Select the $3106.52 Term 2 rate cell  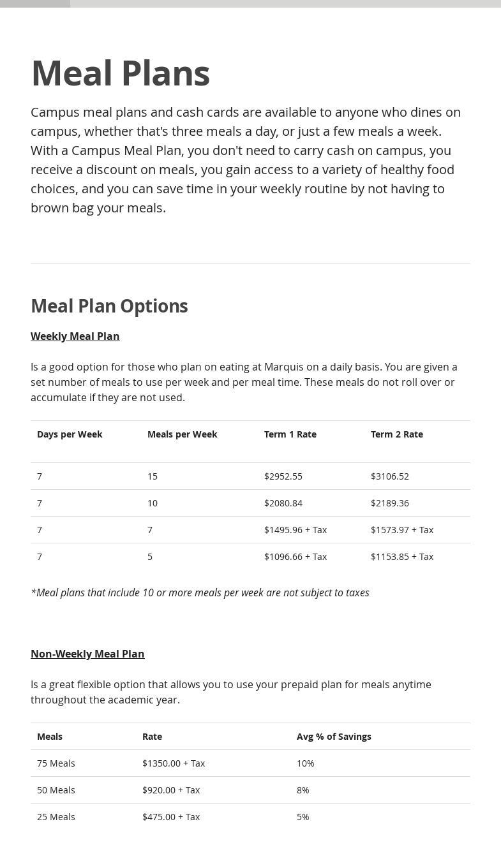[389, 476]
